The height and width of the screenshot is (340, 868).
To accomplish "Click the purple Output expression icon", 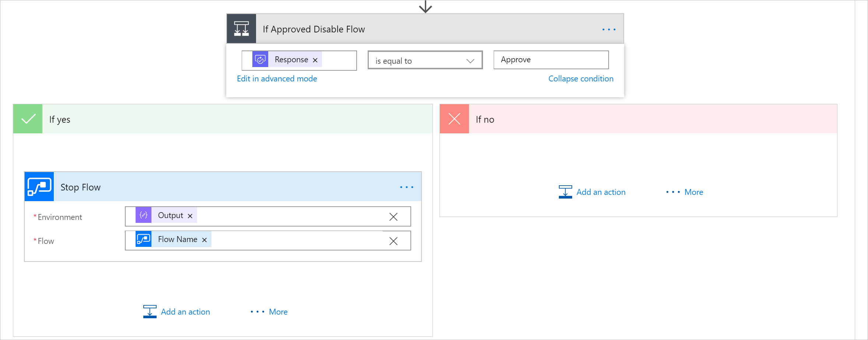I will (x=143, y=215).
